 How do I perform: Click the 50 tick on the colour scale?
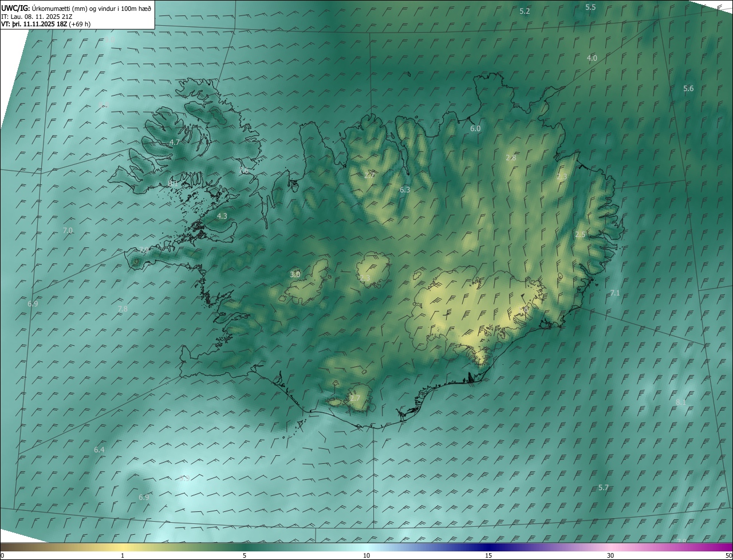[x=728, y=555]
